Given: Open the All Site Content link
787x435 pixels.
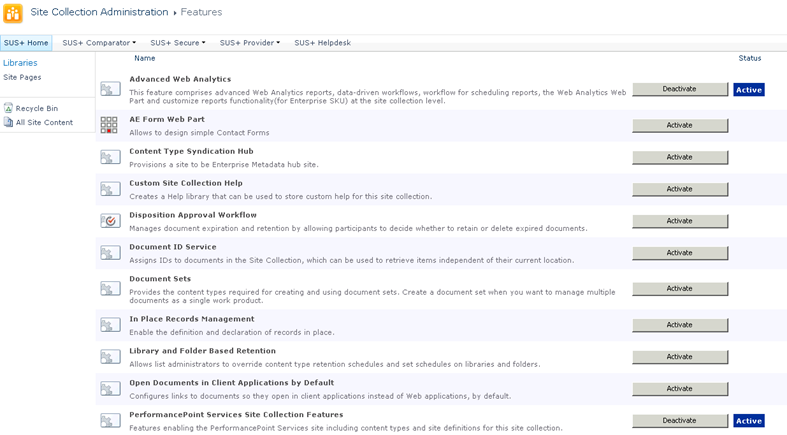Looking at the screenshot, I should click(44, 122).
